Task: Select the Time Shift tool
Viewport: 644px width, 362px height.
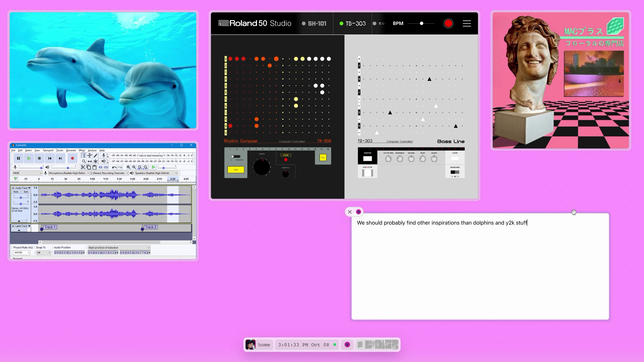Action: pyautogui.click(x=90, y=161)
